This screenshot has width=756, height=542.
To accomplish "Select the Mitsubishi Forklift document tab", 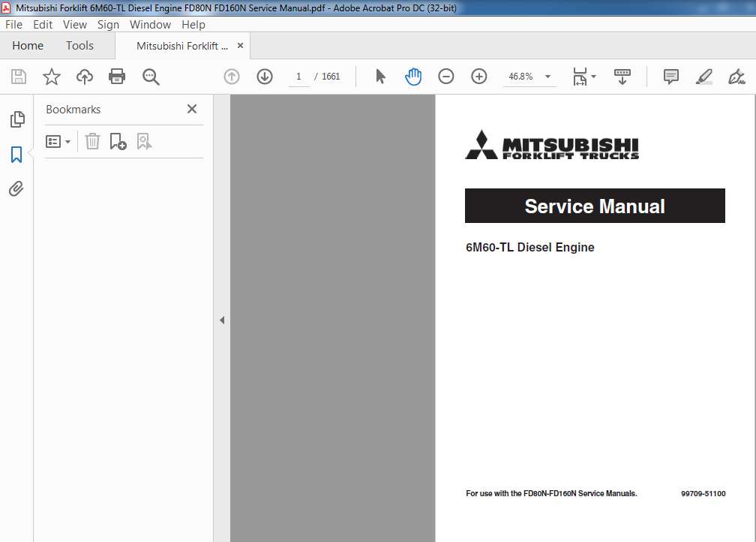I will pyautogui.click(x=182, y=46).
